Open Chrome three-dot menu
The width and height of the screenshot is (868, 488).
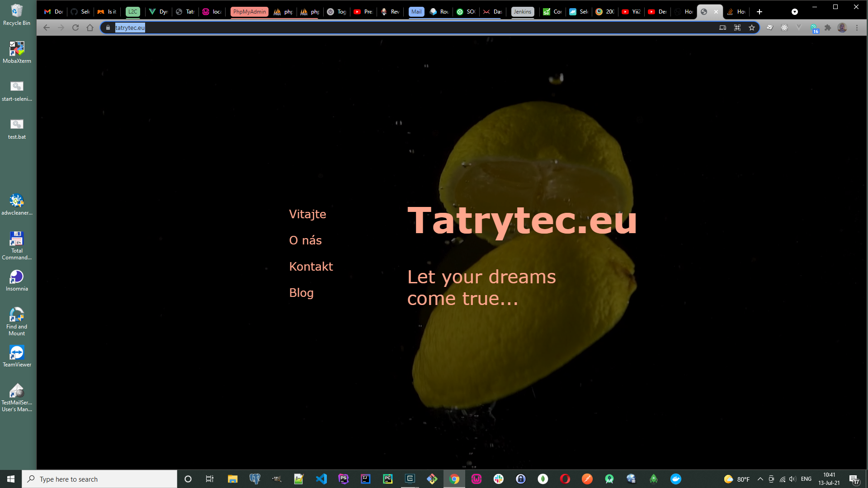pos(857,28)
